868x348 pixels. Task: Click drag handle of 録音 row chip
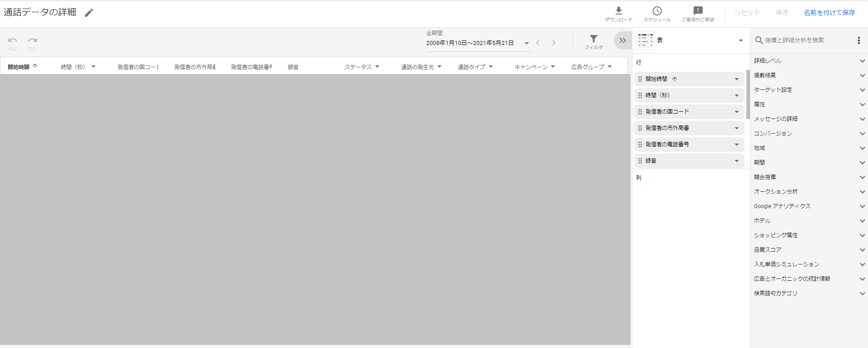(x=640, y=161)
